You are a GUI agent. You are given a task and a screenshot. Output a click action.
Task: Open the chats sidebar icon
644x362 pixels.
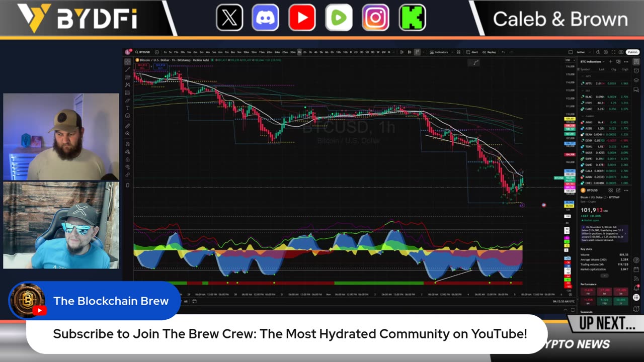tap(636, 89)
